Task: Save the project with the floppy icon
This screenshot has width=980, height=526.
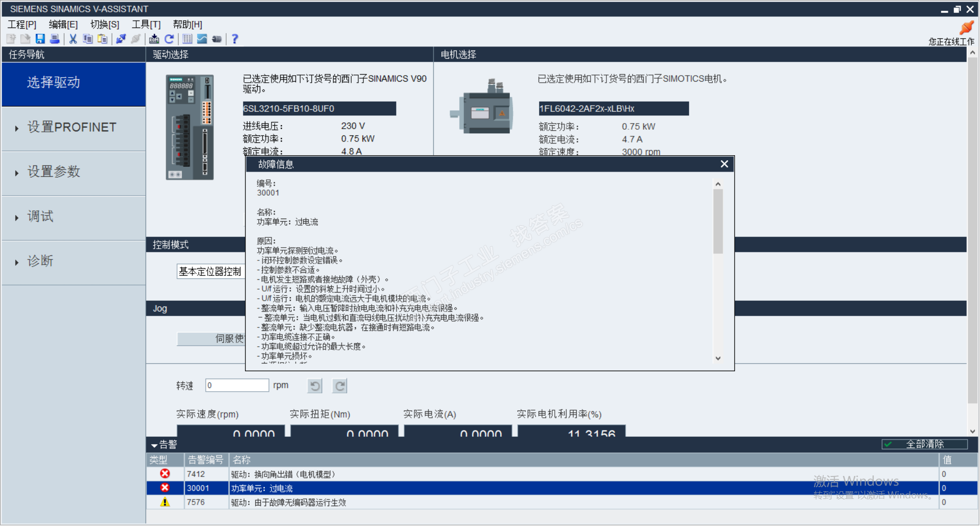Action: (x=40, y=39)
